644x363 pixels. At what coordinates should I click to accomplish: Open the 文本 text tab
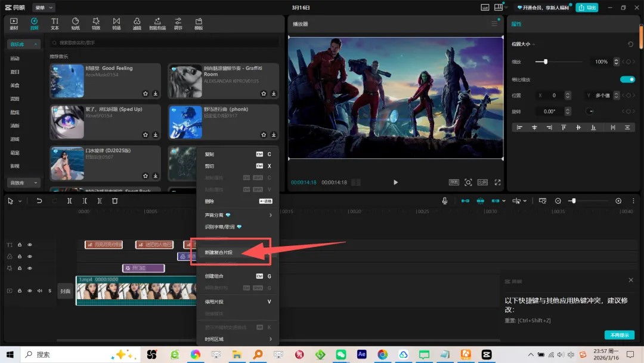pyautogui.click(x=55, y=23)
